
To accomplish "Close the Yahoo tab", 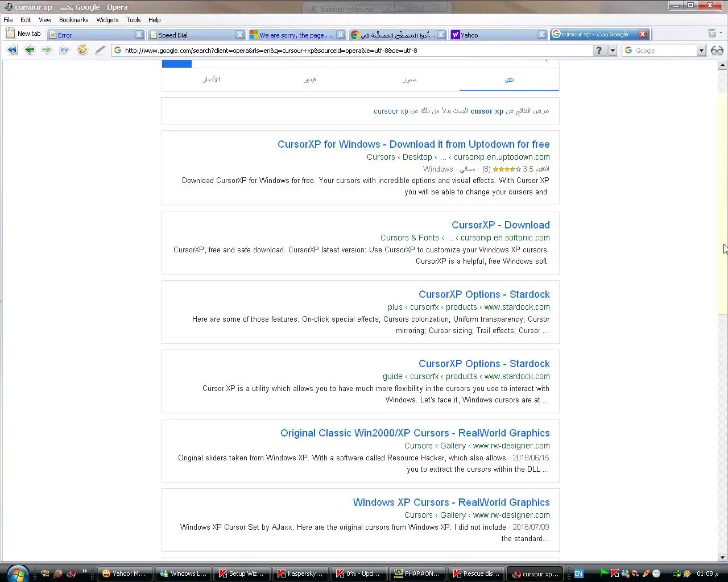I will pyautogui.click(x=542, y=35).
